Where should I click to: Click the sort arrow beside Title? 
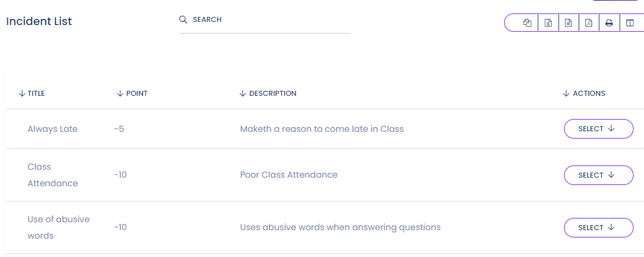(22, 93)
